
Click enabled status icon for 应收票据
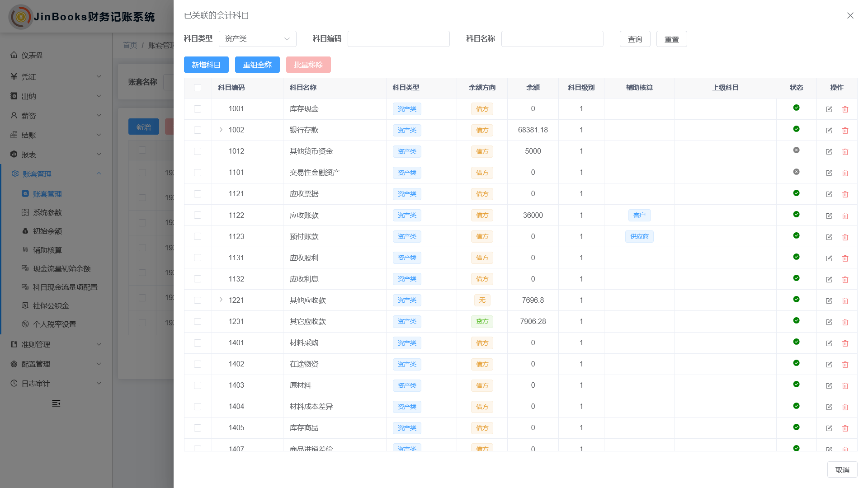tap(796, 193)
